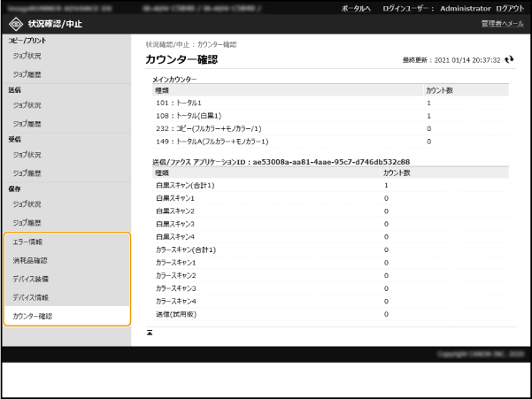The width and height of the screenshot is (532, 399).
Task: View ジョブ履歴 under the 保存 section
Action: (x=27, y=223)
